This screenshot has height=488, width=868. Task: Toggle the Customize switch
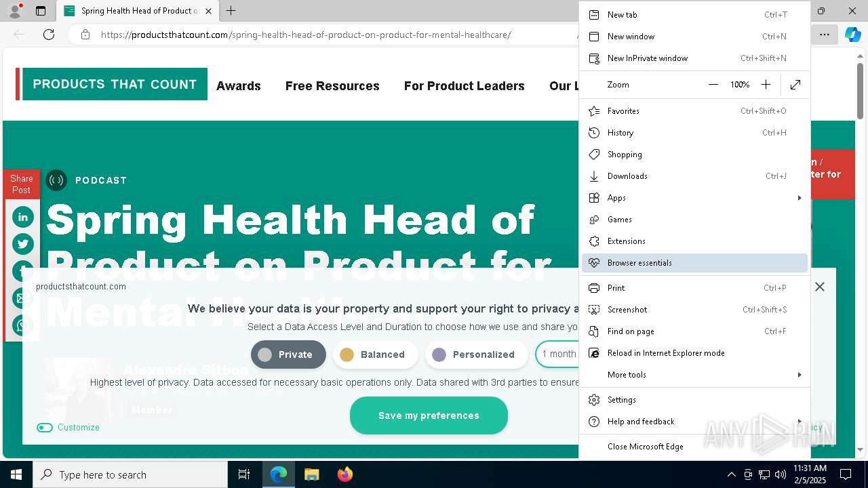click(45, 428)
